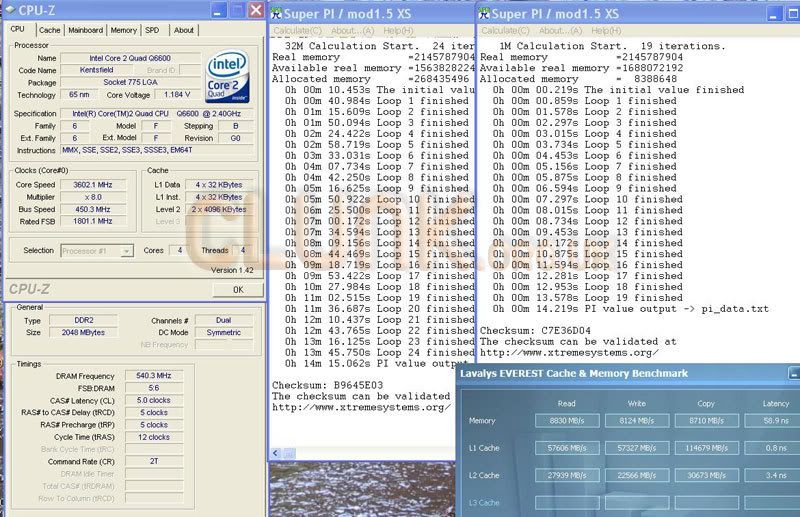The image size is (800, 517).
Task: Maximize the 1M Super PI window
Action: [793, 14]
